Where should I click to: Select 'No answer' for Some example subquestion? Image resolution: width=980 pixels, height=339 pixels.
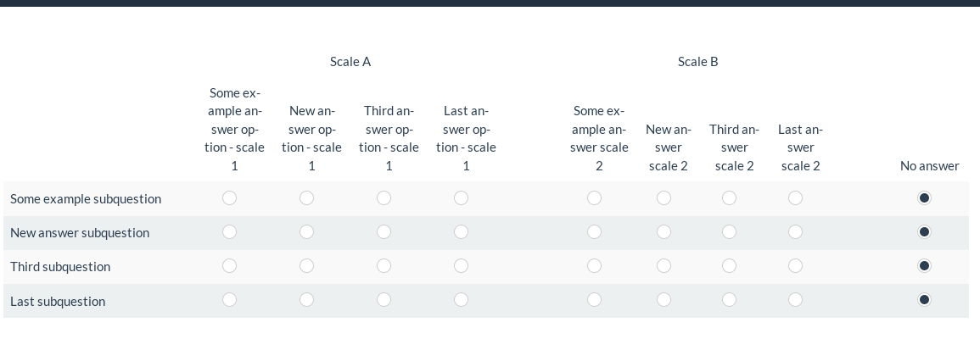924,198
